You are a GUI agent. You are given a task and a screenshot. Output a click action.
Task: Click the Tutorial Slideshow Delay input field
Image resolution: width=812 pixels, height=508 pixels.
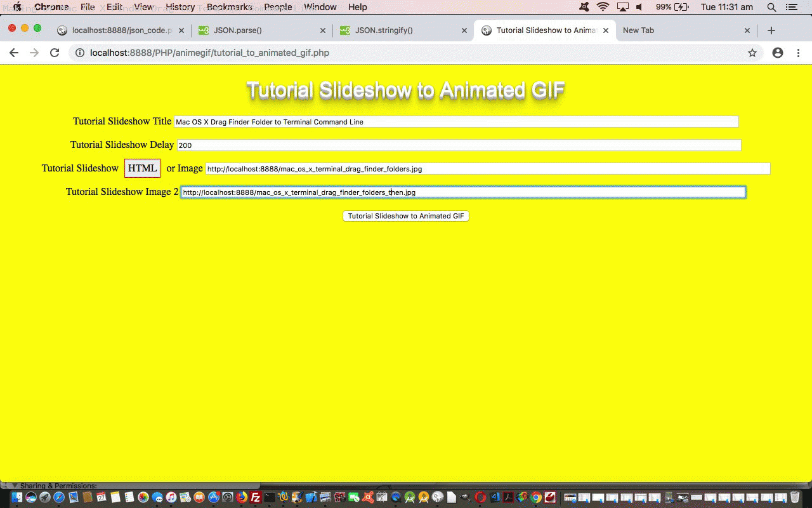(x=444, y=145)
